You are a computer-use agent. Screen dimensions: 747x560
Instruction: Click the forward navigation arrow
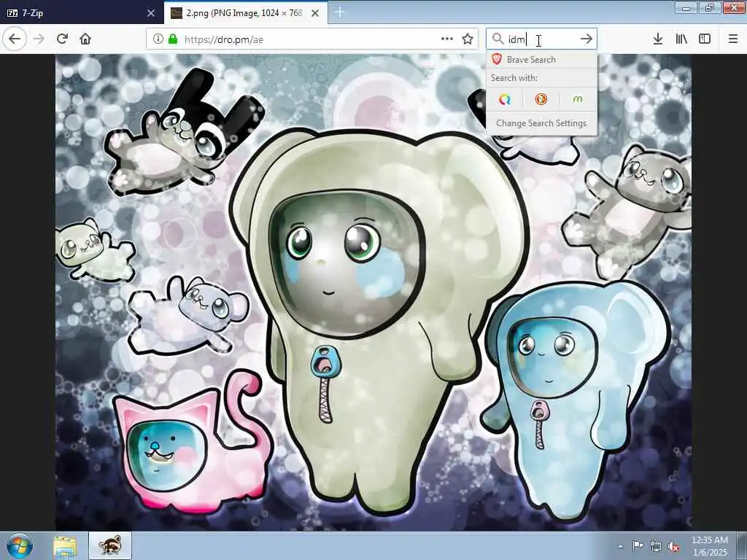coord(39,39)
